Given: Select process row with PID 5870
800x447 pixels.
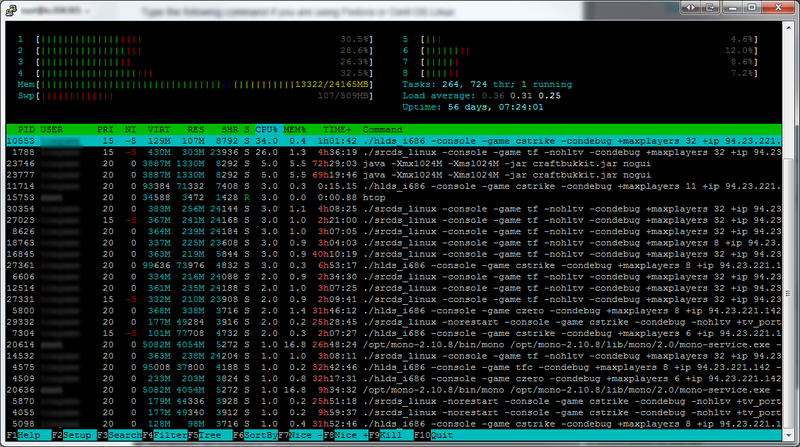Looking at the screenshot, I should [x=394, y=401].
